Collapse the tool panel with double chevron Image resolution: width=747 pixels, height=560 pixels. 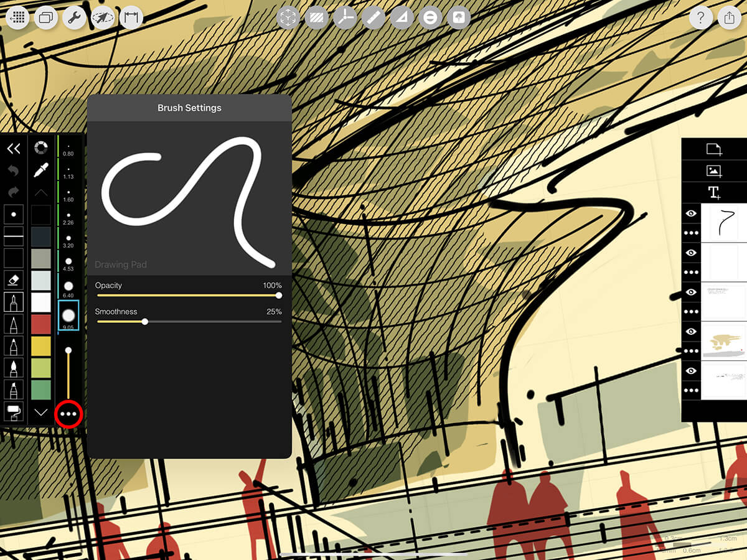(14, 148)
